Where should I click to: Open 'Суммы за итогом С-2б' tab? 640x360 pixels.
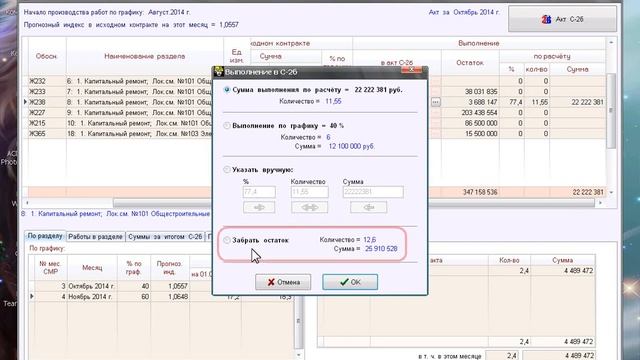tap(165, 236)
